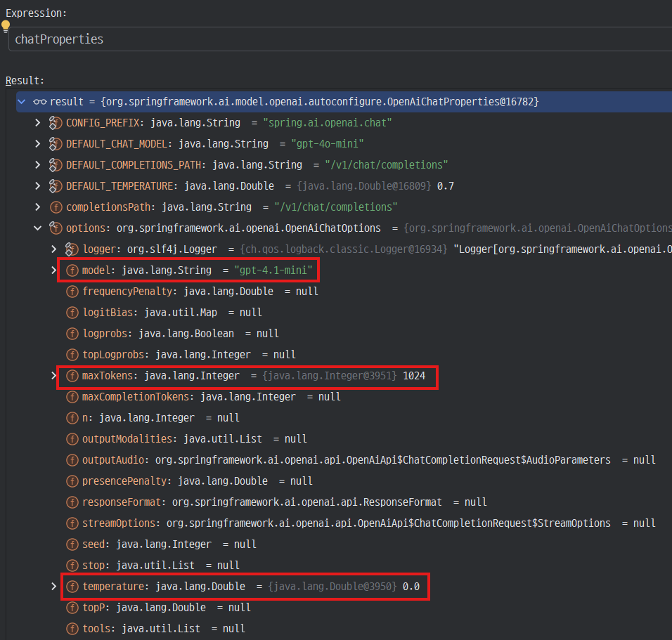Expand the CONFIG_PREFIX node

pos(38,122)
